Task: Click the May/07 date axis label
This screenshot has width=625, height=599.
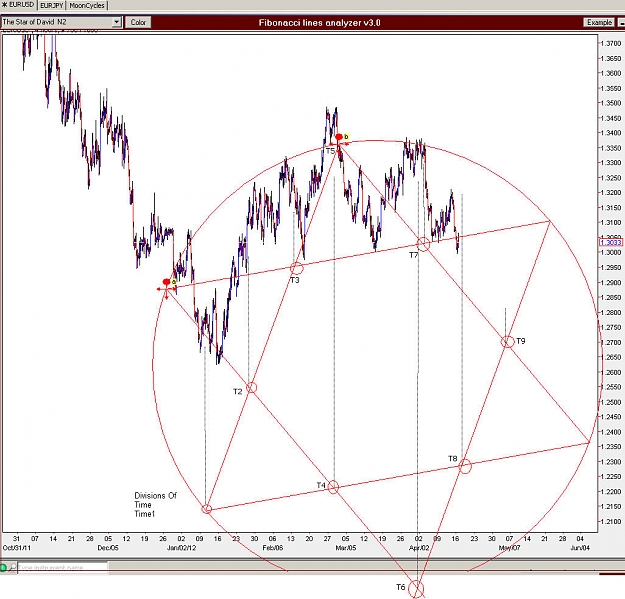Action: pos(509,548)
